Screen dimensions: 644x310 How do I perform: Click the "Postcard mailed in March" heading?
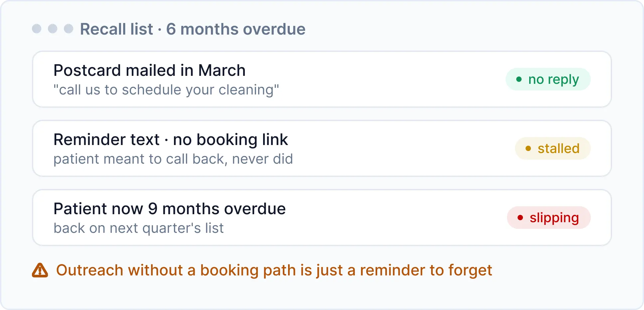(149, 71)
